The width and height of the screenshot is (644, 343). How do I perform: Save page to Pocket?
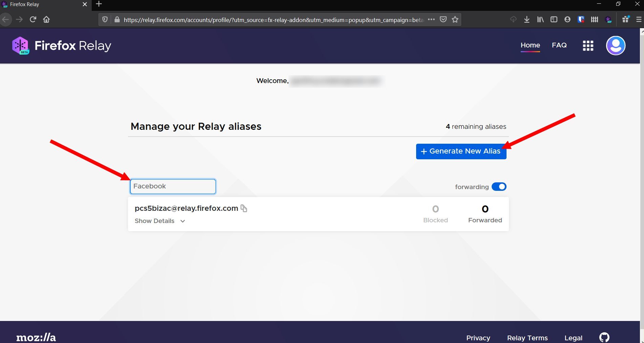[x=443, y=19]
